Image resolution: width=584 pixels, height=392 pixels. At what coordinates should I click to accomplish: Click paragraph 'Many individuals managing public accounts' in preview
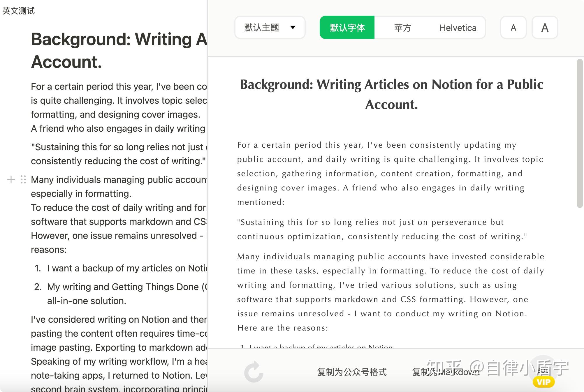(x=390, y=292)
